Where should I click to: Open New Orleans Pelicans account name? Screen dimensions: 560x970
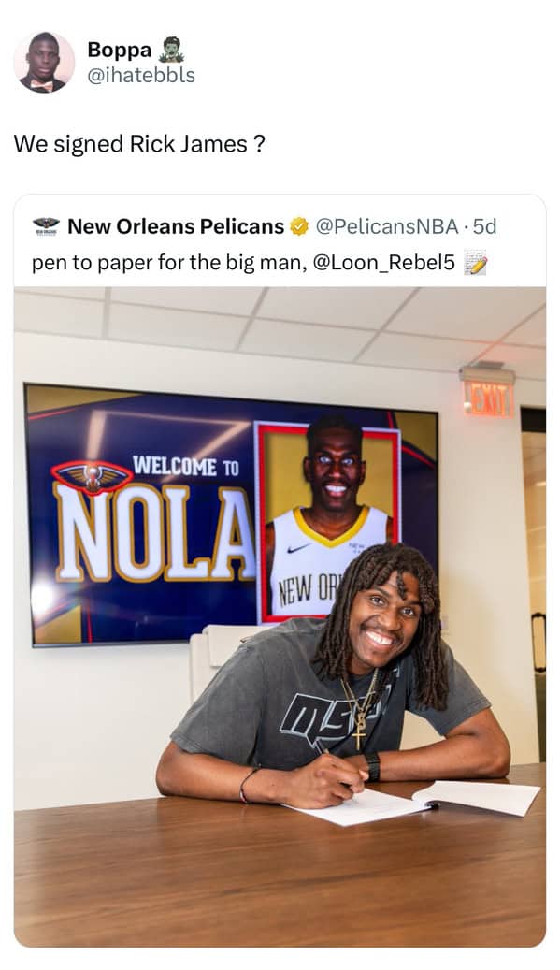click(176, 226)
